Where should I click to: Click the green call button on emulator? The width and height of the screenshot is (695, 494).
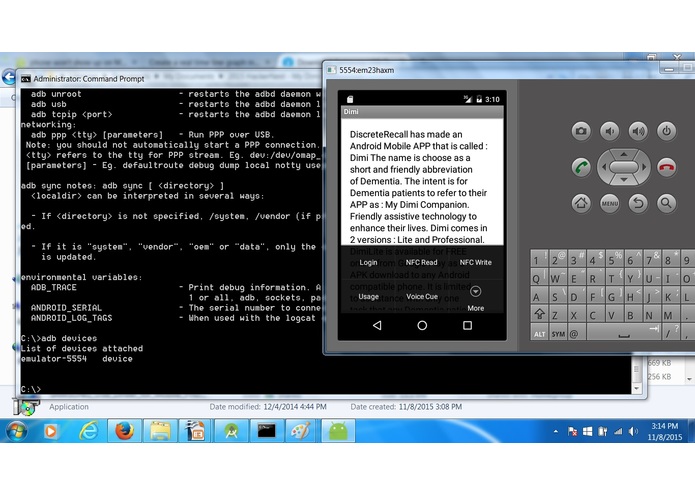click(581, 167)
